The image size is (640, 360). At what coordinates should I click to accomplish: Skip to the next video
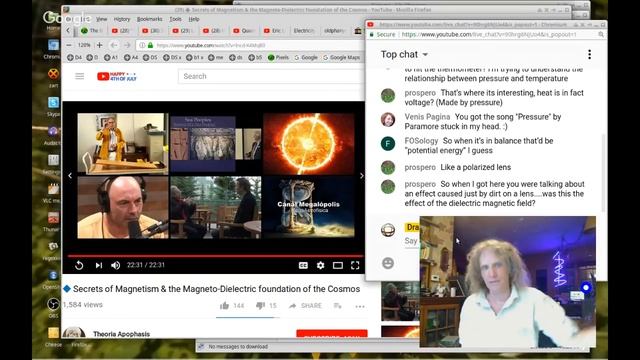tap(99, 265)
